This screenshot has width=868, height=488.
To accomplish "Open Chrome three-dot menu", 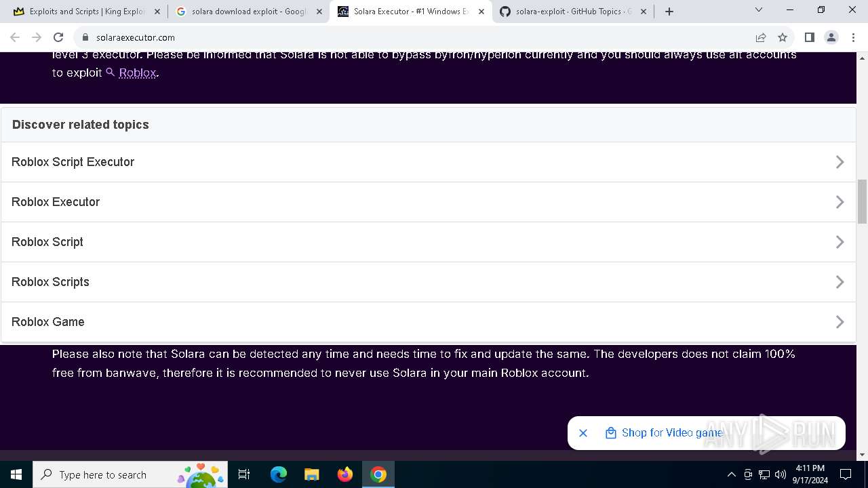I will click(853, 37).
